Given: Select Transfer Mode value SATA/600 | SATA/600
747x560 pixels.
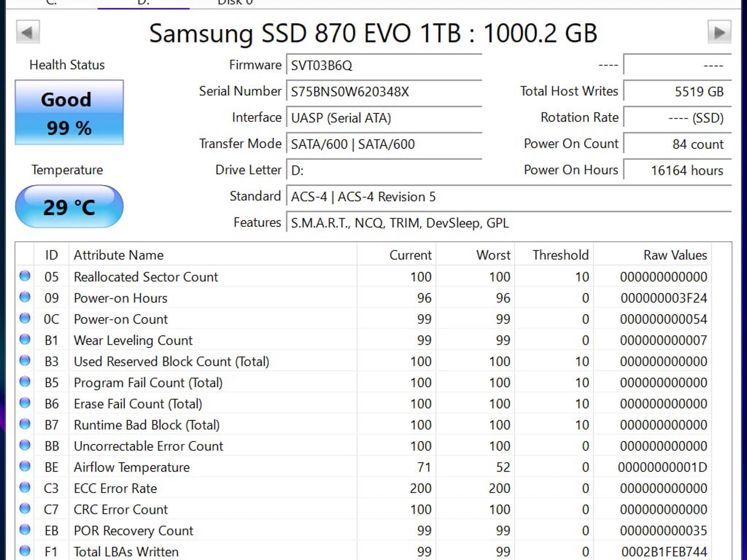Looking at the screenshot, I should pyautogui.click(x=353, y=144).
